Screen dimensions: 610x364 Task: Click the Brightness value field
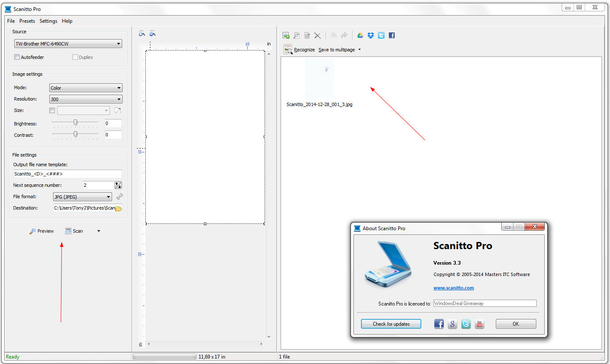point(113,123)
